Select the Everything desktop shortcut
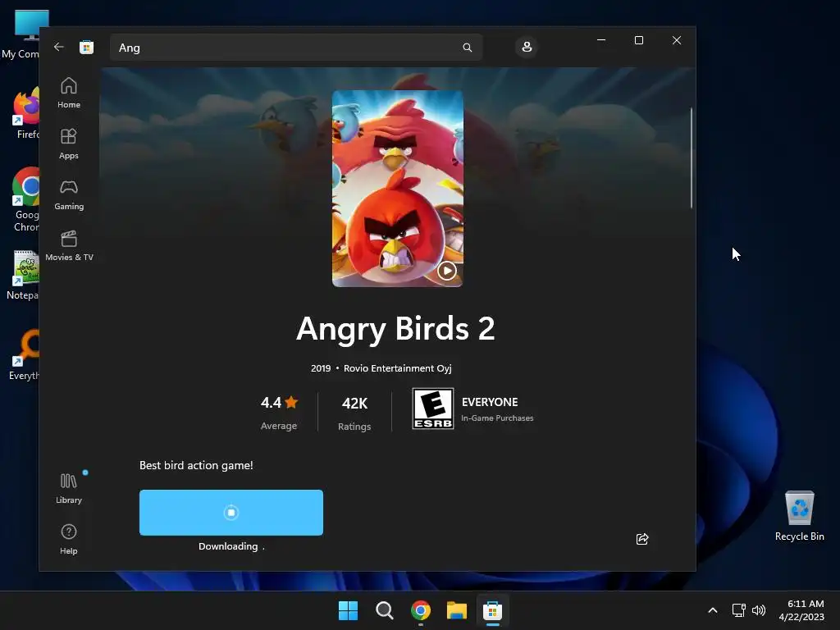840x630 pixels. click(x=24, y=354)
